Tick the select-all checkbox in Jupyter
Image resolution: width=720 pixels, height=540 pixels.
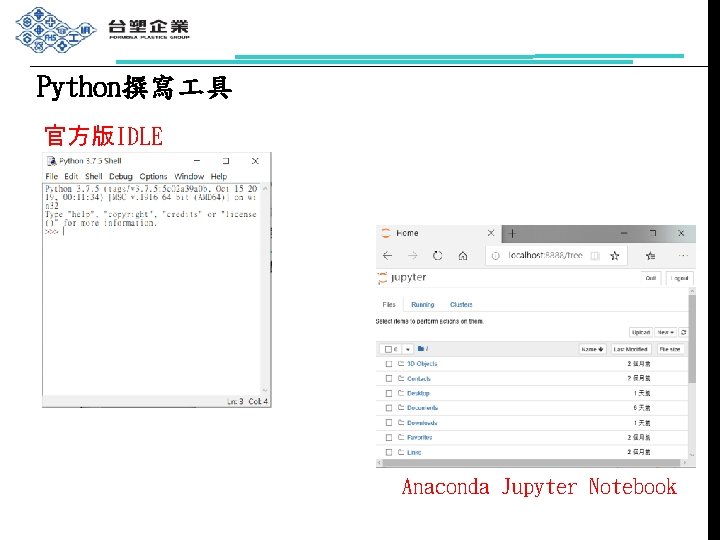point(388,349)
